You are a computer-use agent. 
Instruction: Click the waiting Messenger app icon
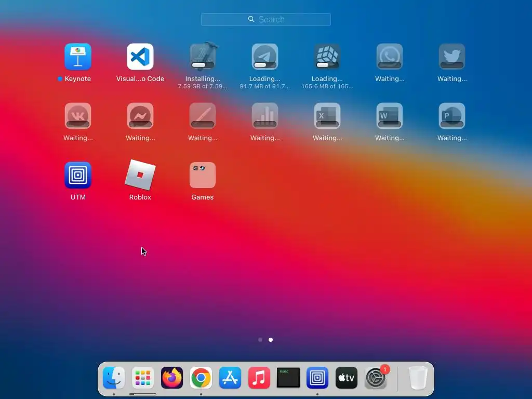coord(140,116)
